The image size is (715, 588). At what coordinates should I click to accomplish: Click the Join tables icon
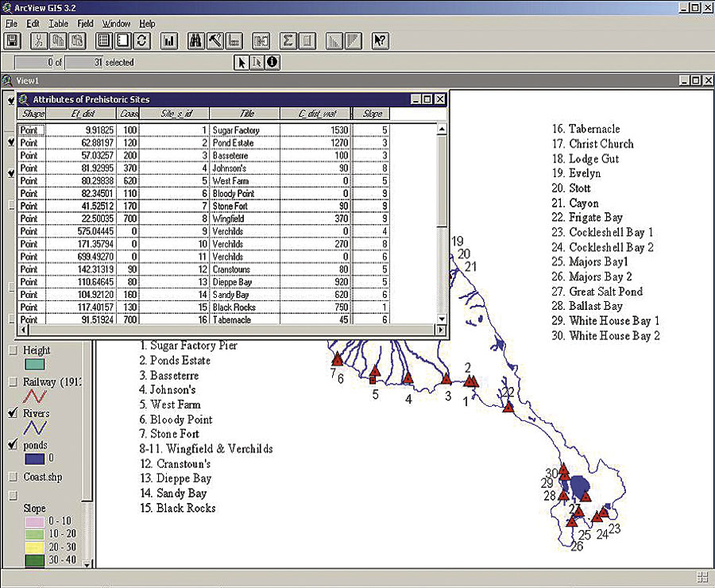coord(261,41)
